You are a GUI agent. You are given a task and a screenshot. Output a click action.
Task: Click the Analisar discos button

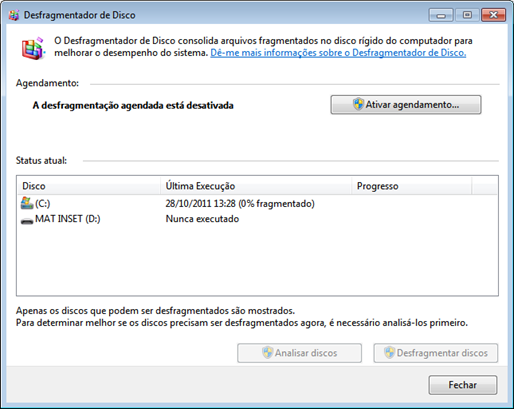pos(299,353)
